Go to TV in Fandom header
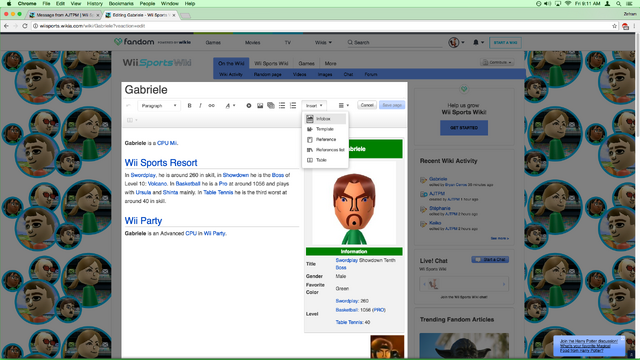The image size is (640, 360). [x=288, y=42]
